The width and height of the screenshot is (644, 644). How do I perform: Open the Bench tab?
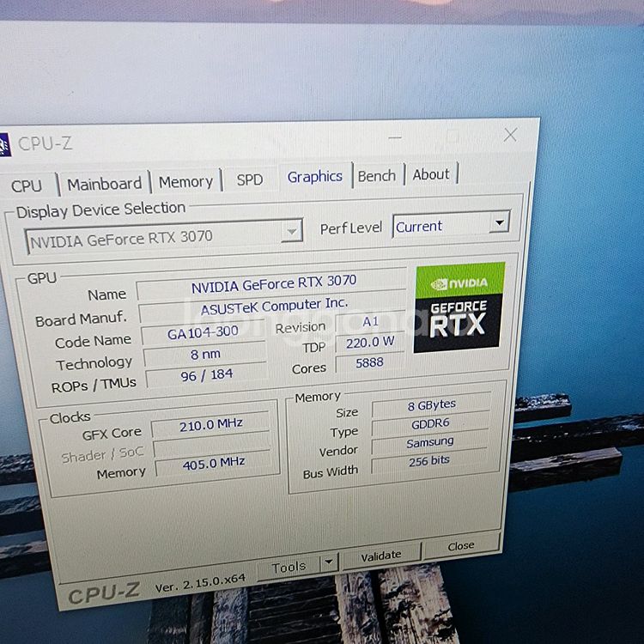(377, 176)
